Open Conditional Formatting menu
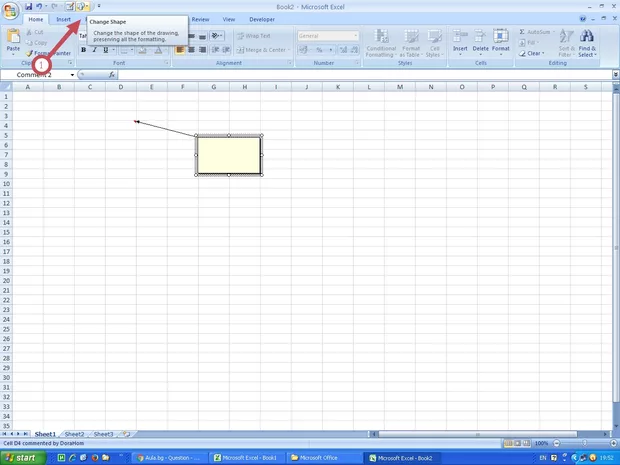620x465 pixels. click(x=381, y=43)
